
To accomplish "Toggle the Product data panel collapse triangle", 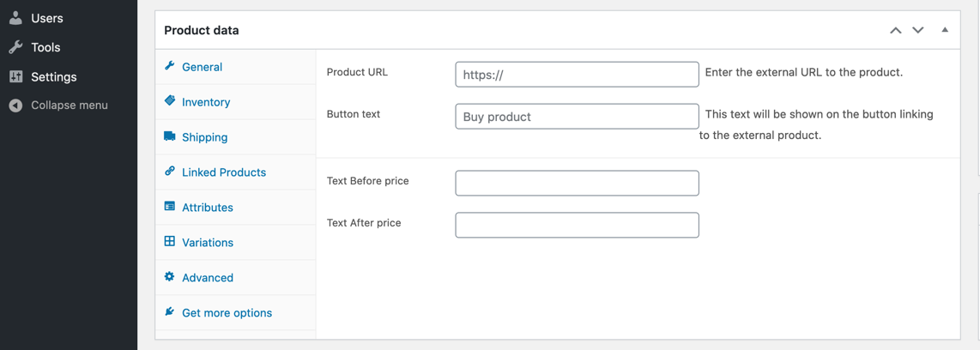I will [945, 29].
